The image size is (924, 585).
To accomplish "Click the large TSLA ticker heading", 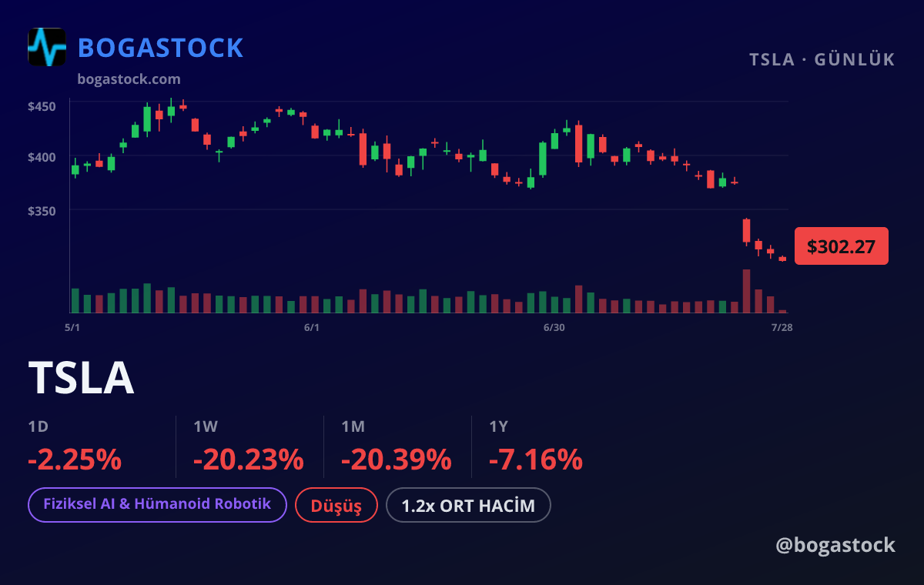I will coord(82,378).
